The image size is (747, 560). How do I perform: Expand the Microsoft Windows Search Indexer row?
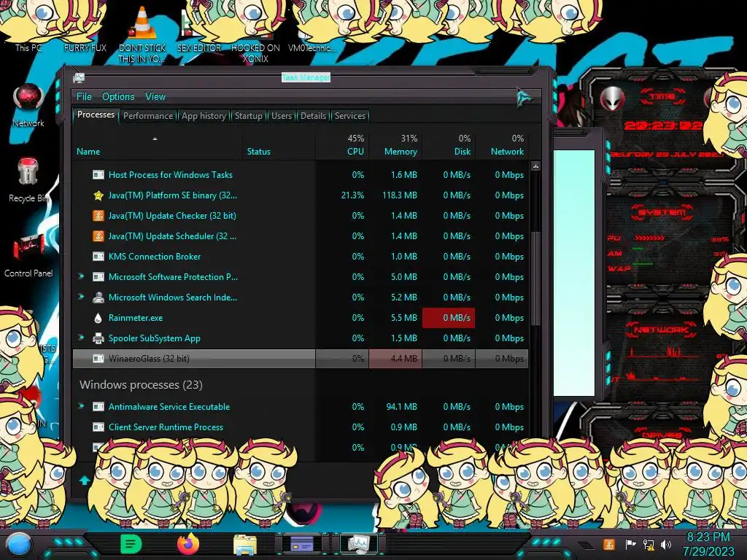coord(81,297)
